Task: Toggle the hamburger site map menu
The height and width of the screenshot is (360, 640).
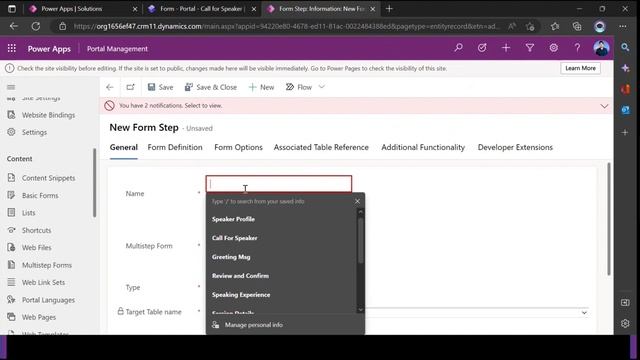Action: pyautogui.click(x=11, y=87)
